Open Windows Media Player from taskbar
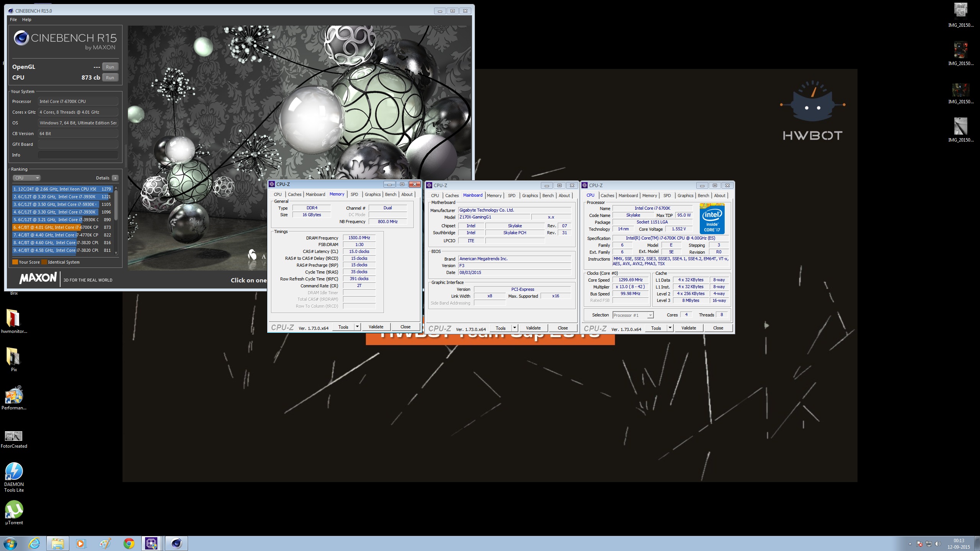 click(x=81, y=543)
